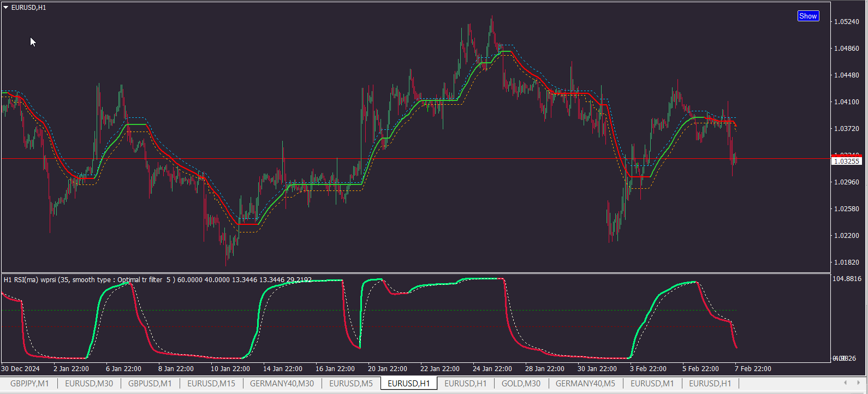Select the GBPUSD,M1 chart tab
868x394 pixels.
point(150,384)
